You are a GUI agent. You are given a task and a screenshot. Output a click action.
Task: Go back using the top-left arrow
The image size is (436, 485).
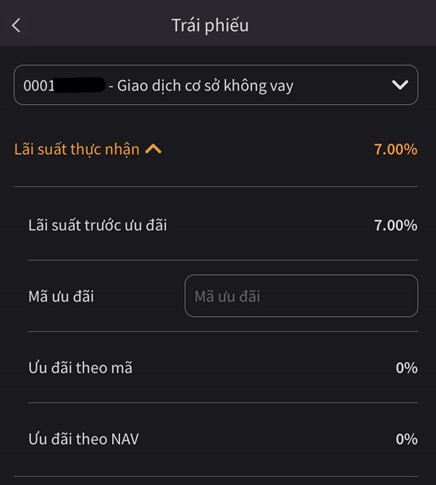[x=16, y=25]
